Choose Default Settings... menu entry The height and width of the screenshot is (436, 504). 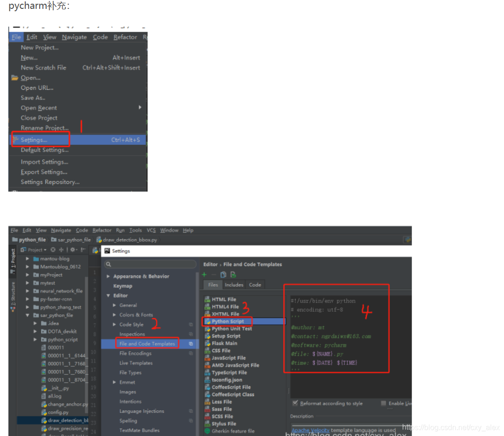click(x=78, y=150)
